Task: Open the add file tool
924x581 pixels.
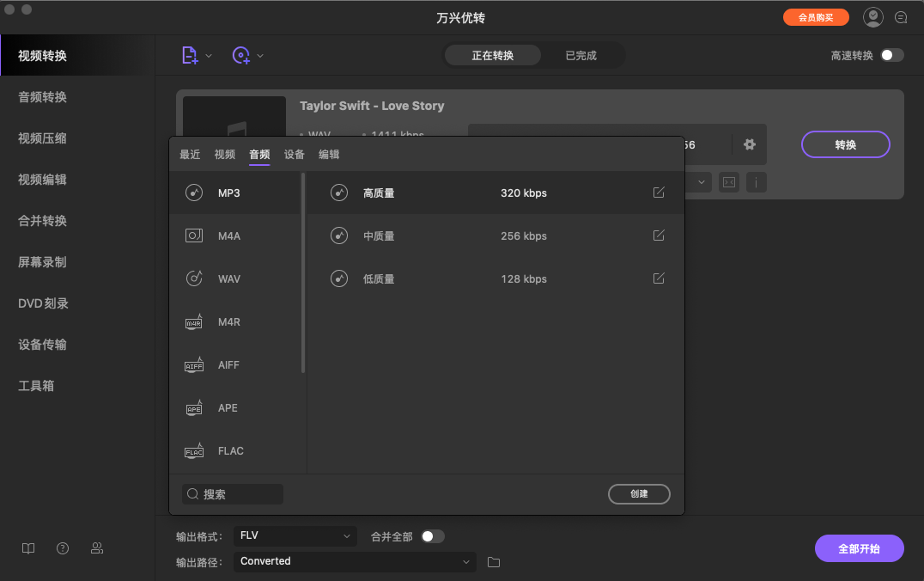Action: point(188,54)
